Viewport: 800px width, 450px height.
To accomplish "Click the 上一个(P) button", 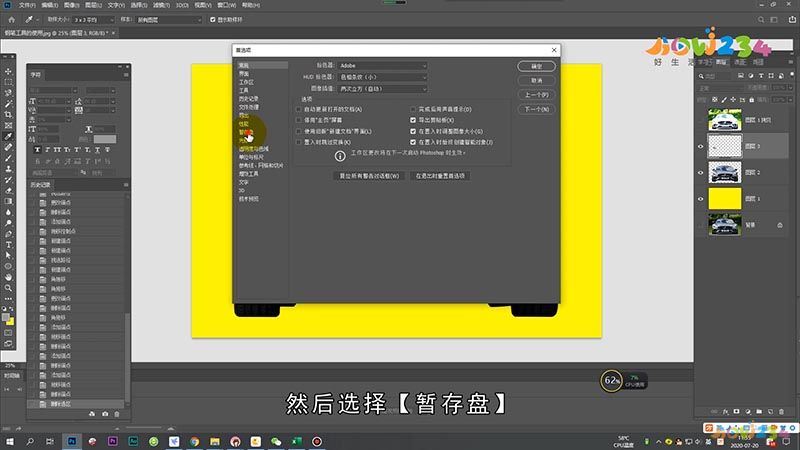I will [536, 95].
